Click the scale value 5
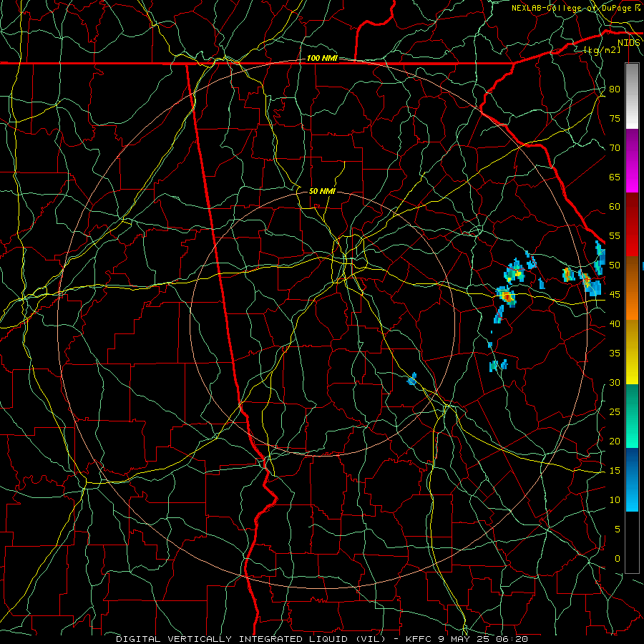The height and width of the screenshot is (644, 644). pos(618,530)
